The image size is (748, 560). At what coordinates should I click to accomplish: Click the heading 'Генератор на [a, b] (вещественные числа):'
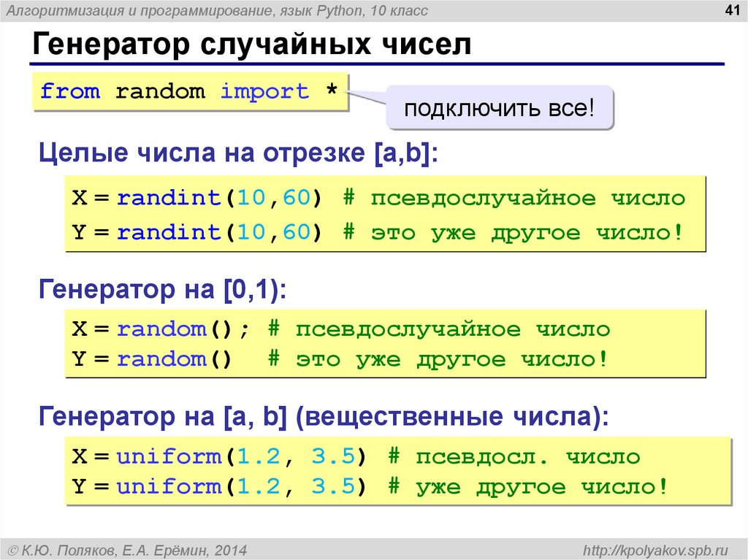324,417
